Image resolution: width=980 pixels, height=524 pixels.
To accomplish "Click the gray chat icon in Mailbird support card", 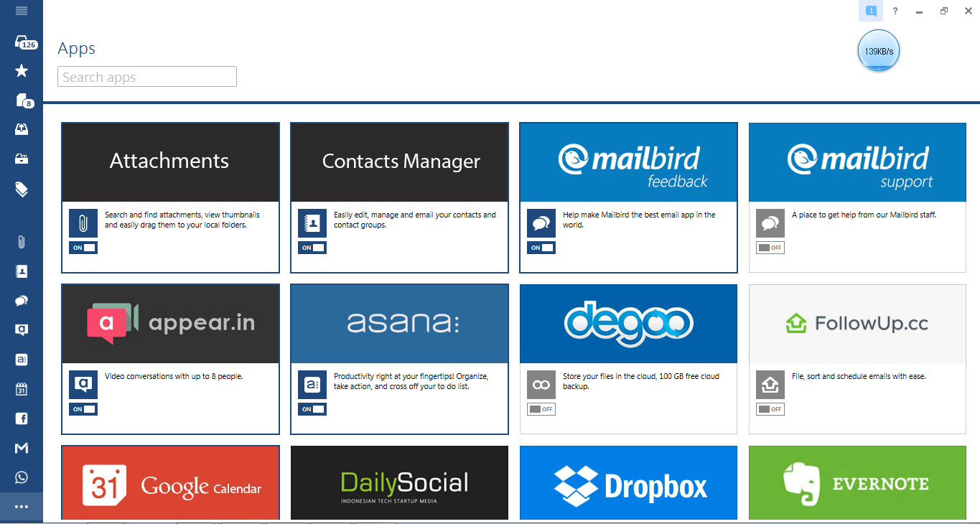I will [x=770, y=223].
